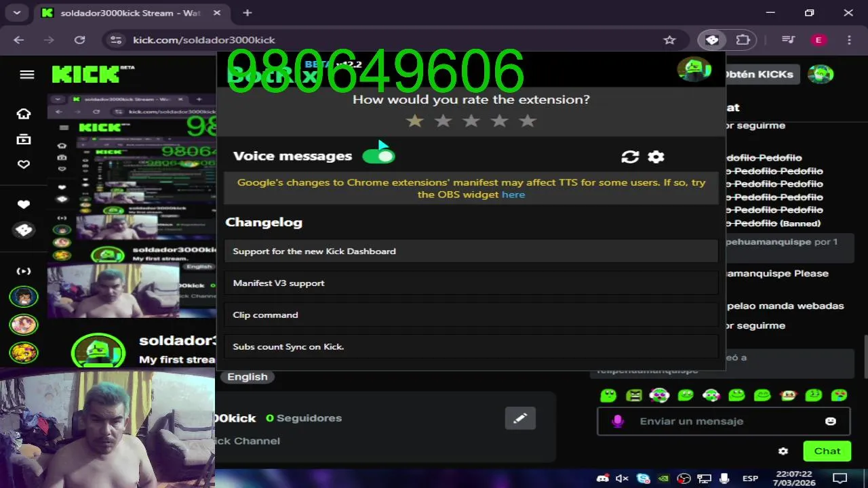
Task: Click the purple microphone icon in chat input
Action: [618, 421]
